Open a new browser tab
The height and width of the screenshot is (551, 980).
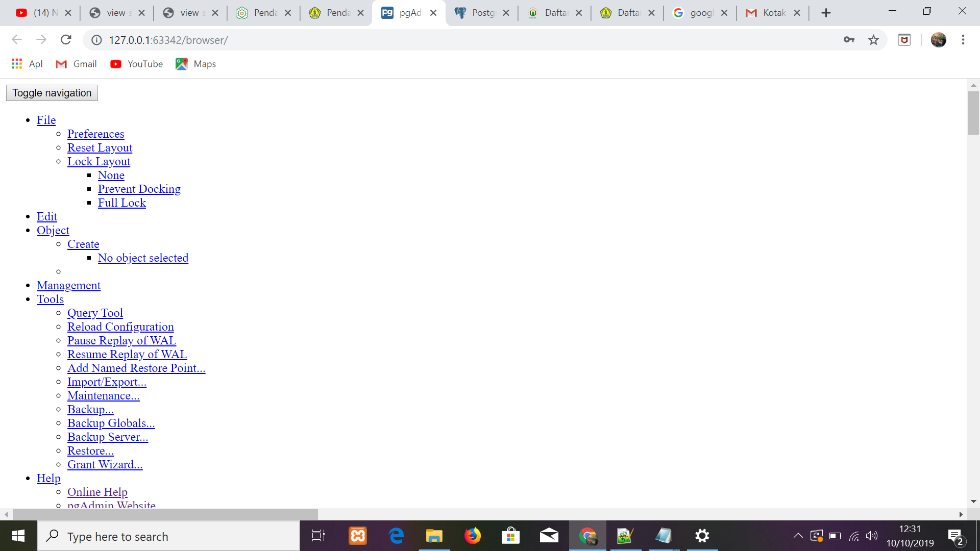pos(826,13)
